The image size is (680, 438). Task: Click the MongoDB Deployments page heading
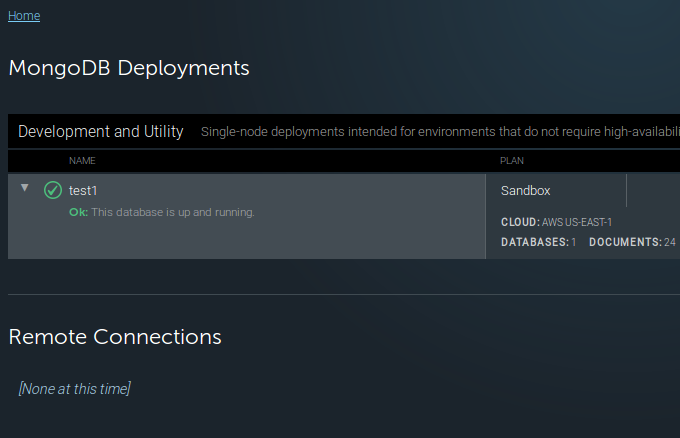[x=129, y=68]
